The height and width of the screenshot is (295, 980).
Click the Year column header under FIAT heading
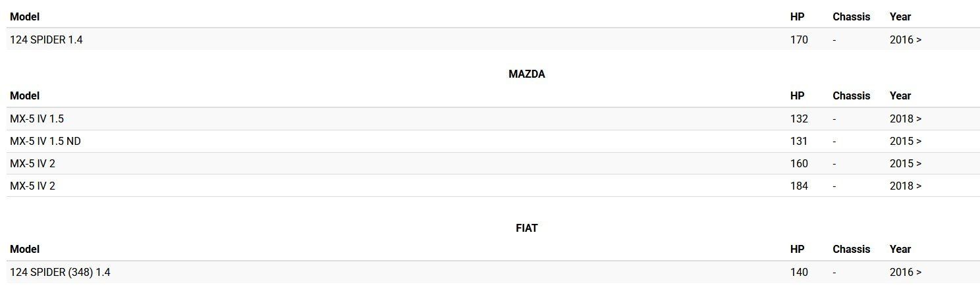(900, 249)
